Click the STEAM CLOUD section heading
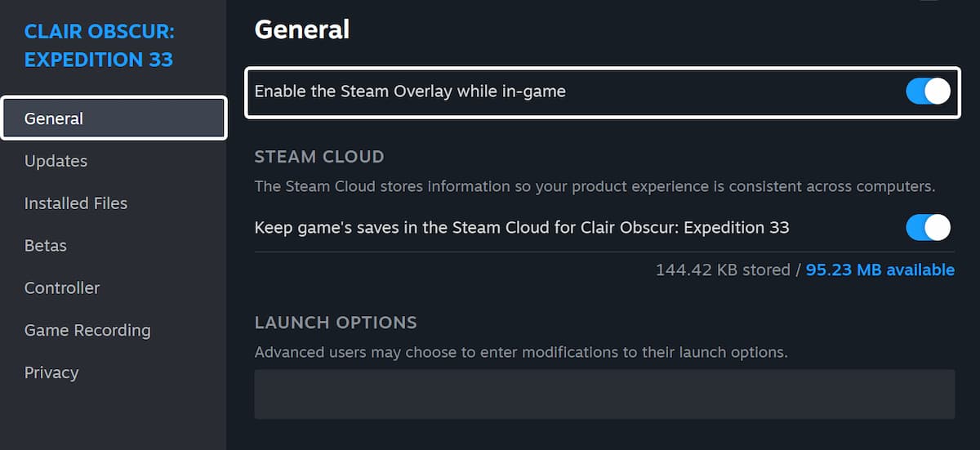Image resolution: width=980 pixels, height=450 pixels. click(319, 157)
